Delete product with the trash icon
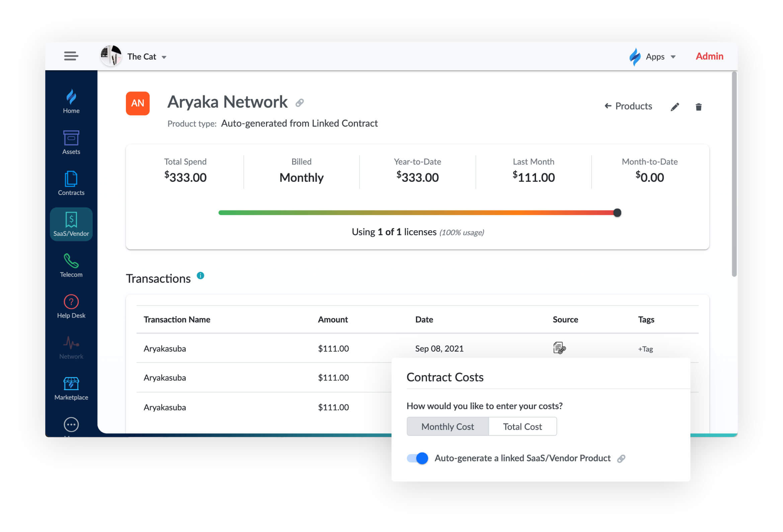 (698, 107)
